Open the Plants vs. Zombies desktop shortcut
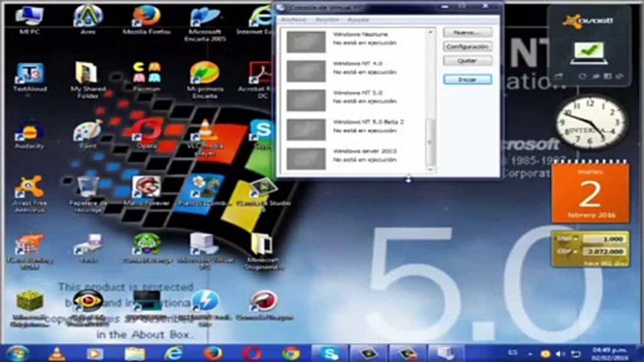This screenshot has width=644, height=362. point(205,191)
